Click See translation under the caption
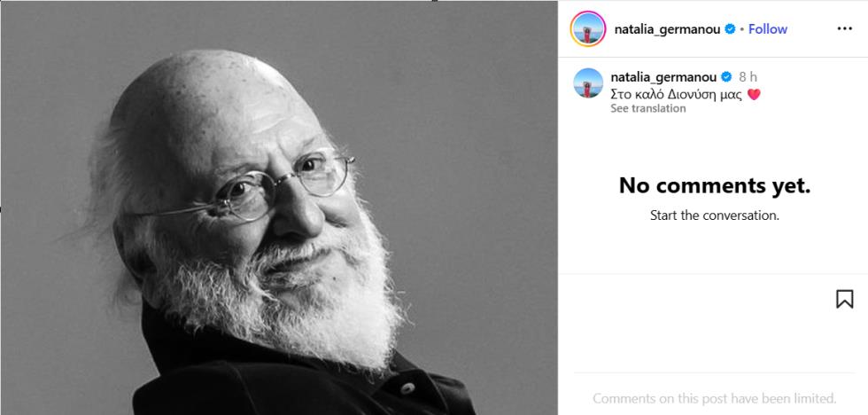The width and height of the screenshot is (868, 415). (647, 108)
